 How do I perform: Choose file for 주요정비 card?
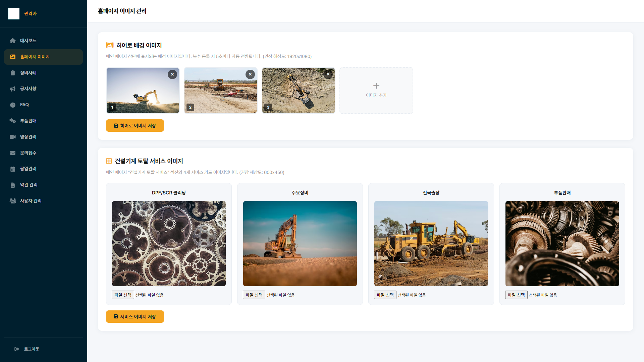254,295
